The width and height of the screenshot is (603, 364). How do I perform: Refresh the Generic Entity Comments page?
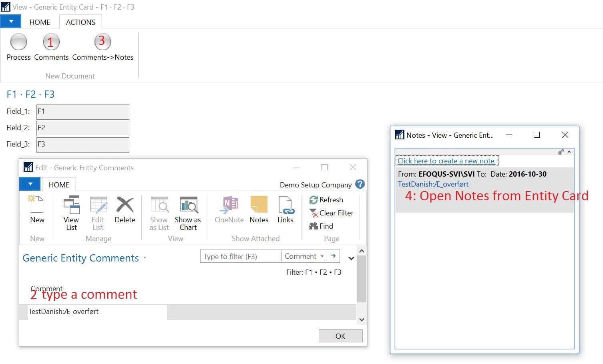(326, 199)
